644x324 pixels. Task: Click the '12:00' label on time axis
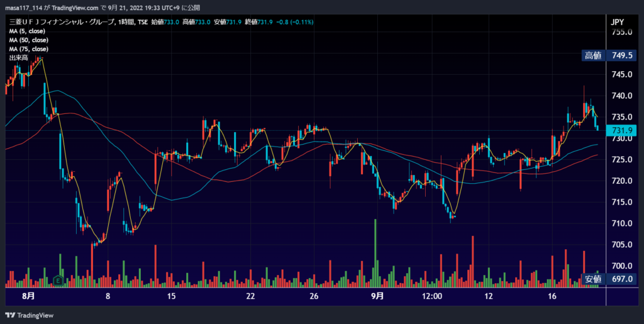pos(433,296)
